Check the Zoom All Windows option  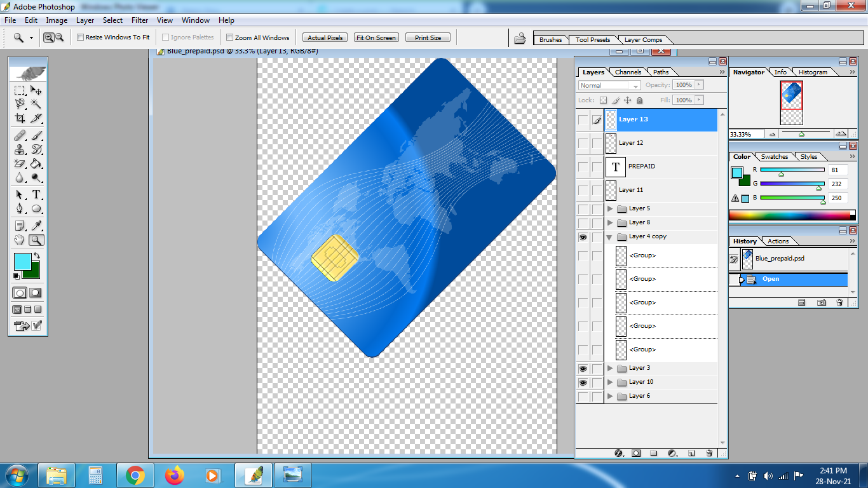click(230, 37)
